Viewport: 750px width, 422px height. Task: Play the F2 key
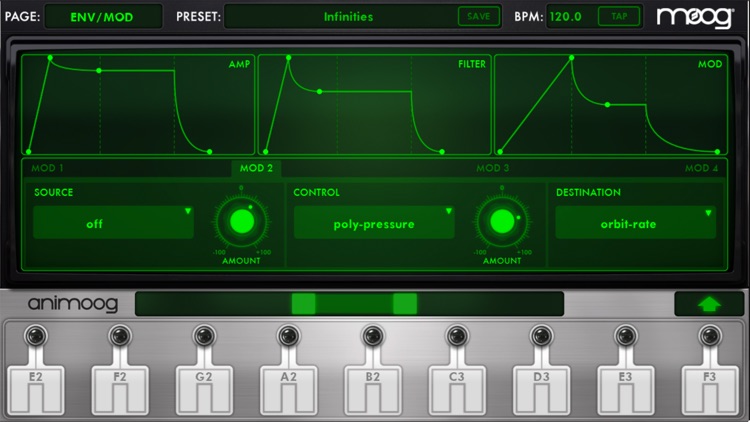[x=120, y=389]
